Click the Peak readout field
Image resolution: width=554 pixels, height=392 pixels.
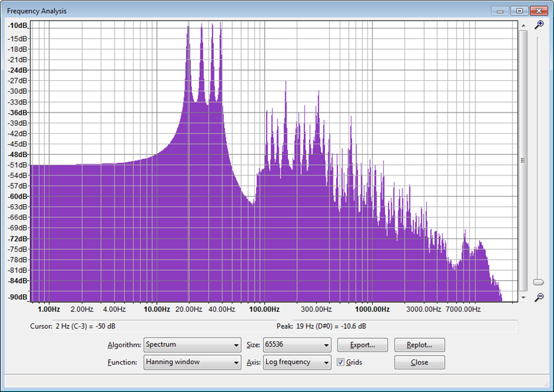click(x=406, y=326)
